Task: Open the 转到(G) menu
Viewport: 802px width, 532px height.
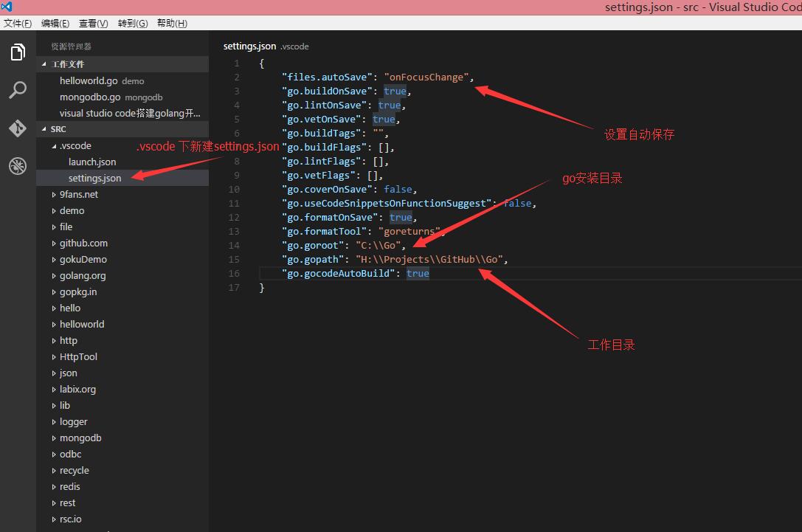Action: pos(133,24)
